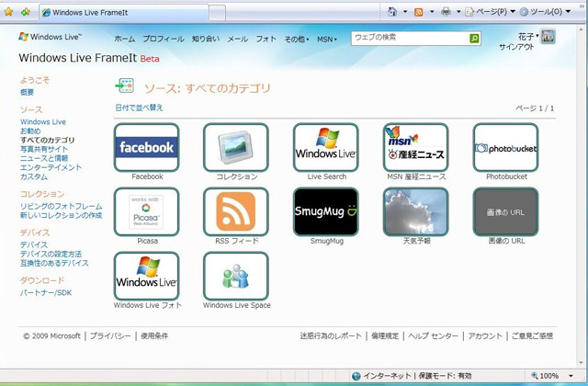The image size is (588, 386).
Task: Pick the 天気予報 weather tile
Action: tap(416, 212)
